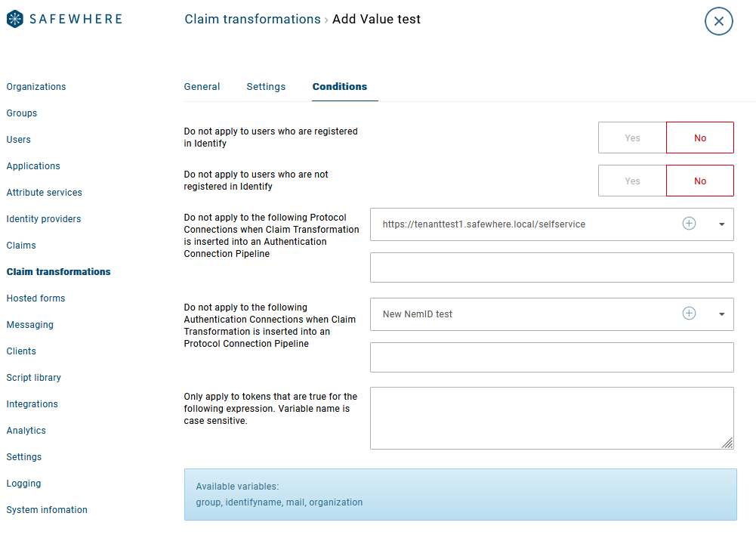Viewport: 756px width, 541px height.
Task: Open Messaging in the sidebar
Action: tap(30, 325)
